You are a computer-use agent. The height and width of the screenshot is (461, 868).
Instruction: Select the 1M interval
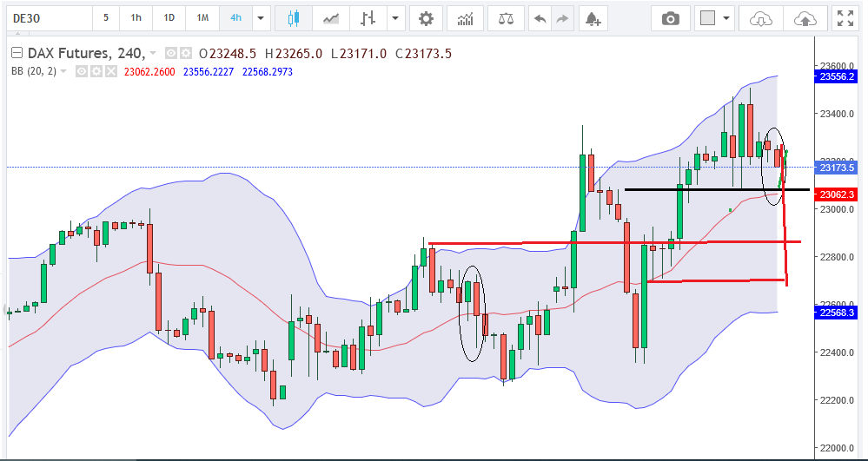coord(202,17)
